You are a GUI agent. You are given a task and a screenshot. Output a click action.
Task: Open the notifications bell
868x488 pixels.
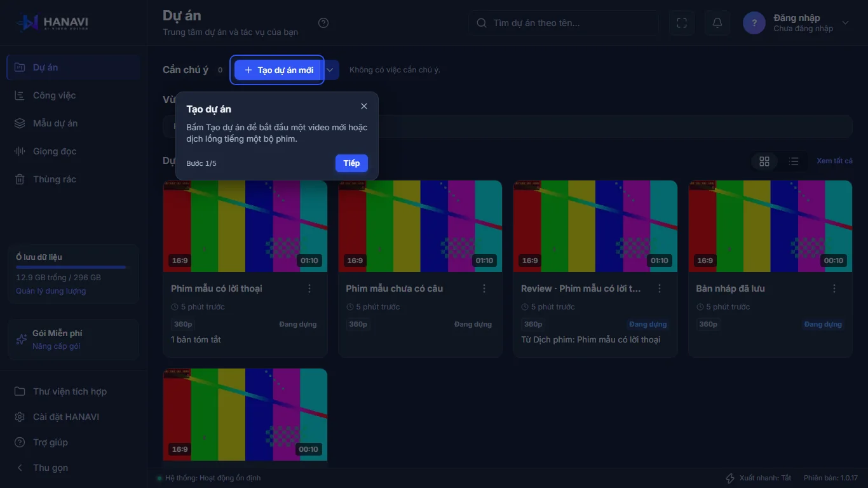click(717, 23)
